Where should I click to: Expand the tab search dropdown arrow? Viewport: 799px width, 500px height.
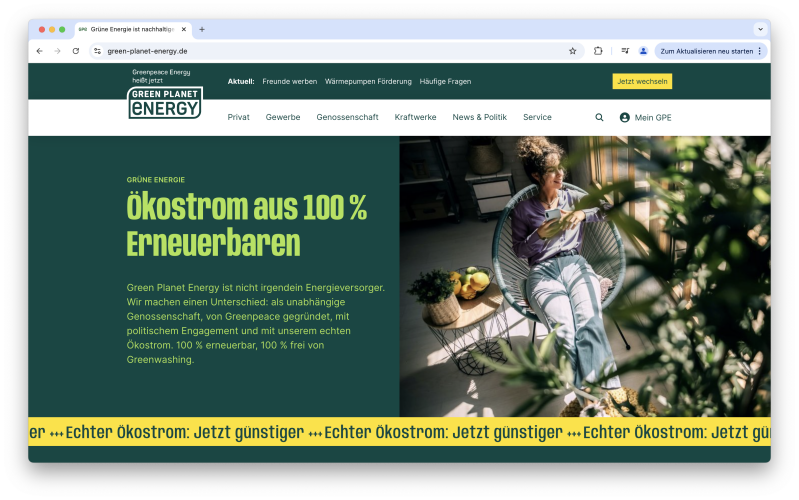[x=760, y=29]
